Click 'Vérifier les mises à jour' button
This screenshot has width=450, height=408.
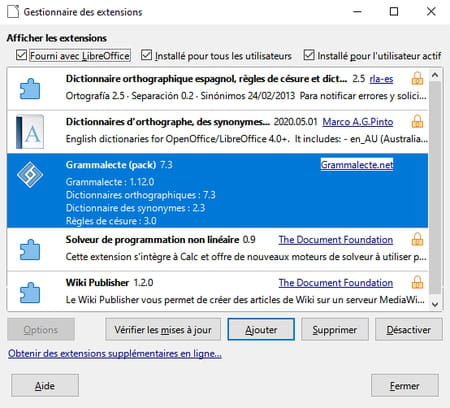pyautogui.click(x=163, y=330)
